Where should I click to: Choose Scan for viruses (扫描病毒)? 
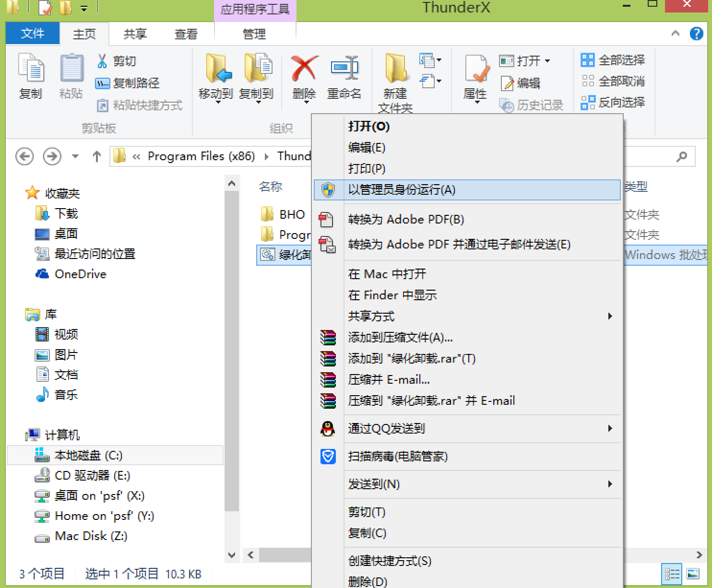pyautogui.click(x=467, y=456)
